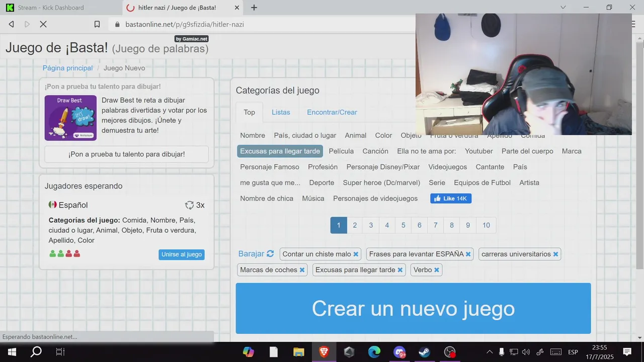Click the Draw Best game thumbnail
The width and height of the screenshot is (644, 362).
pyautogui.click(x=70, y=118)
